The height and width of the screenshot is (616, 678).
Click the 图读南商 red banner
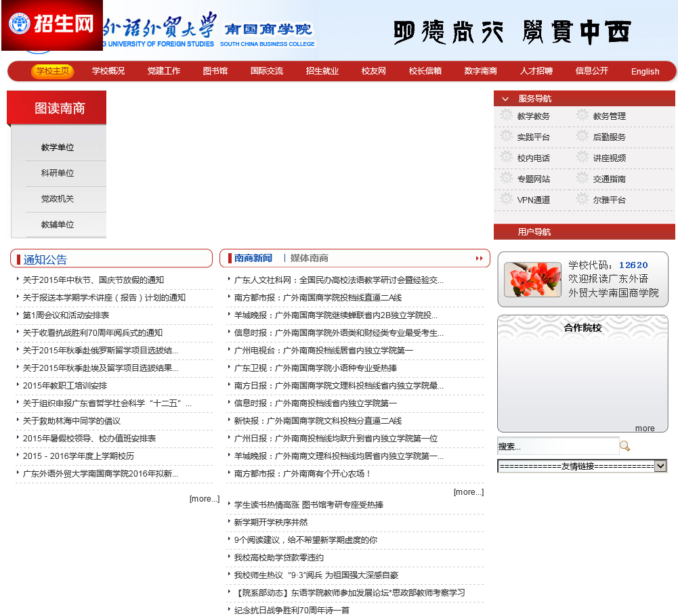(57, 108)
